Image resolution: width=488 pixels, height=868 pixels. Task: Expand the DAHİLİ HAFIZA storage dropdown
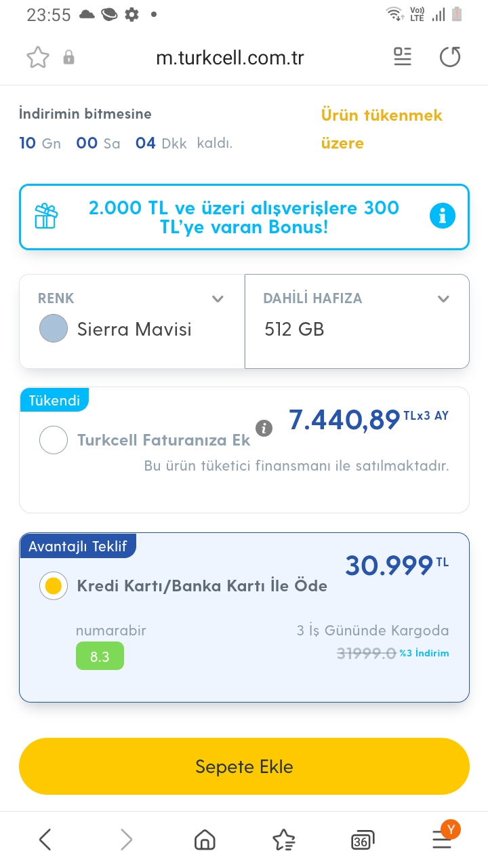[x=443, y=298]
